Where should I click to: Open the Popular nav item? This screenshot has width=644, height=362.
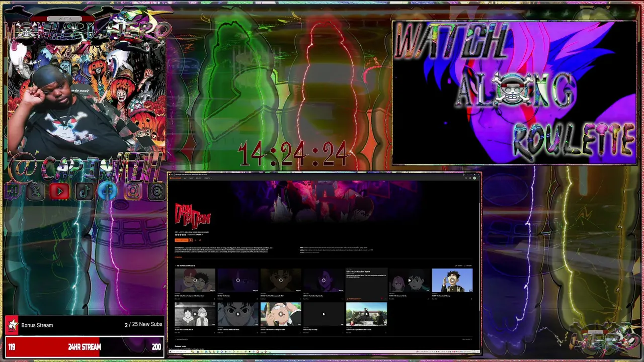[x=191, y=178]
